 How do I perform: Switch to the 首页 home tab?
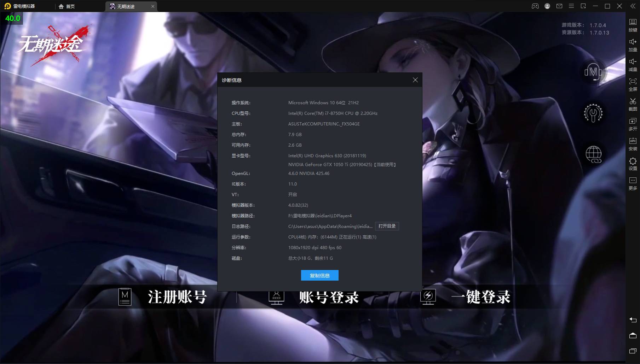pyautogui.click(x=67, y=6)
